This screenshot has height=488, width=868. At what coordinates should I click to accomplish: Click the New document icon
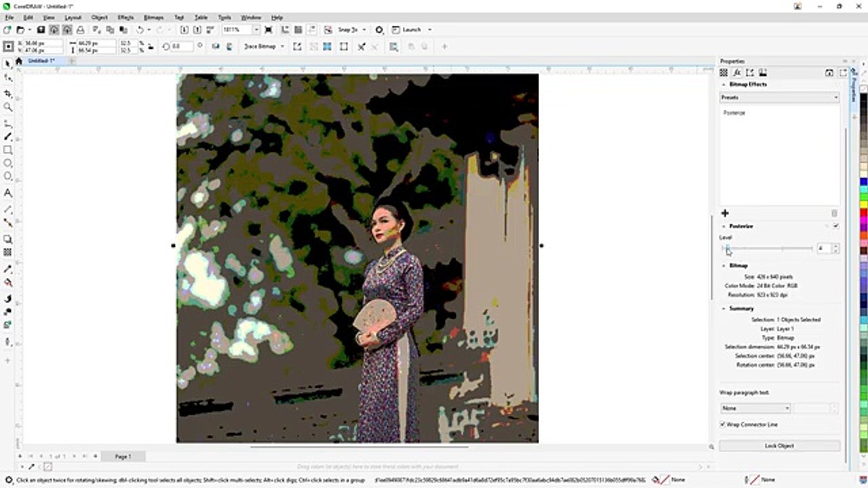point(7,30)
